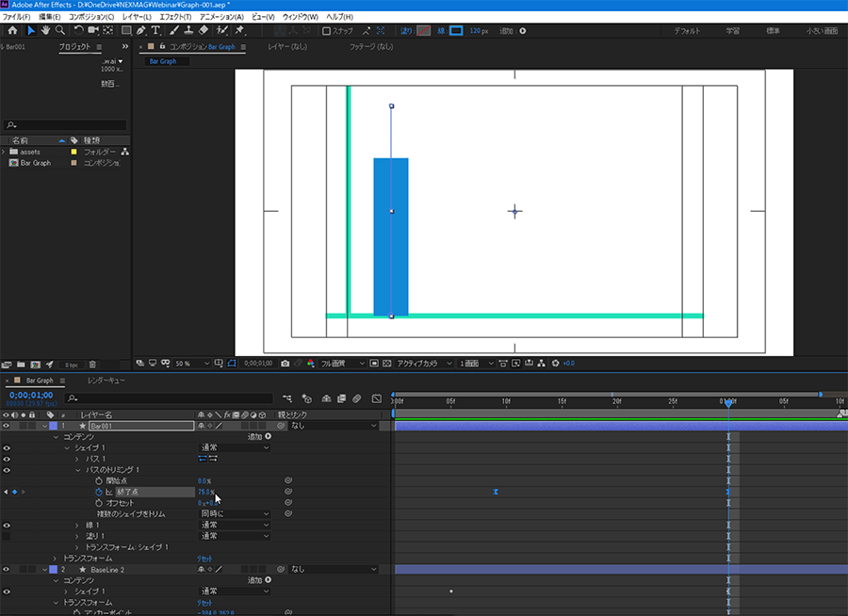Hide the Bar001 layer with eye icon

(x=7, y=426)
